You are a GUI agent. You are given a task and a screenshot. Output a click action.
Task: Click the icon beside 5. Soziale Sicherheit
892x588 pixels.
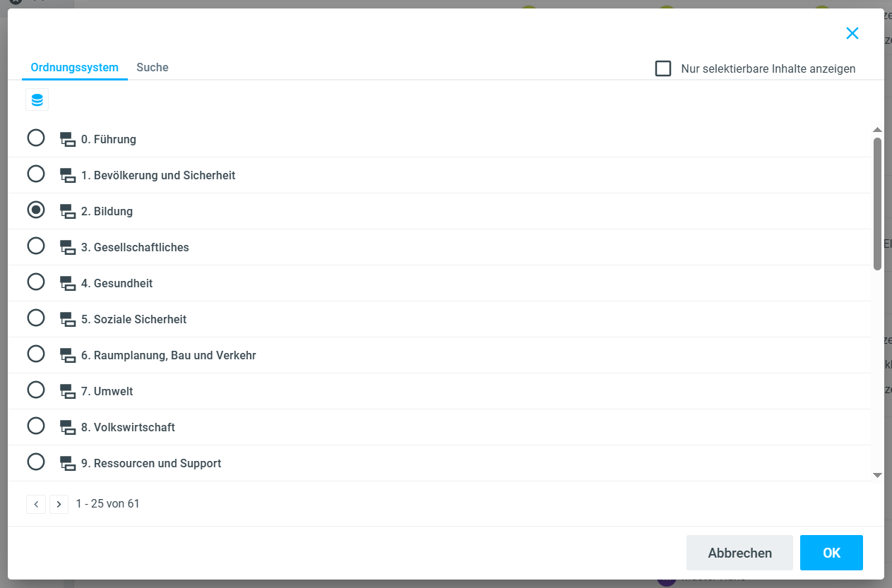coord(68,319)
